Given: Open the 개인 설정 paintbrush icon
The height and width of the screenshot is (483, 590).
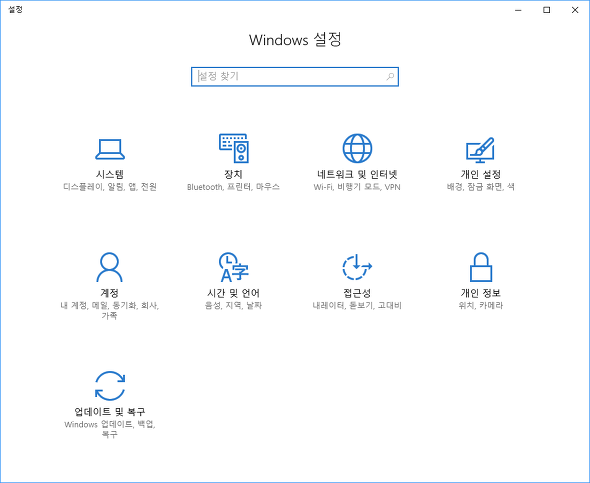Looking at the screenshot, I should tap(481, 150).
